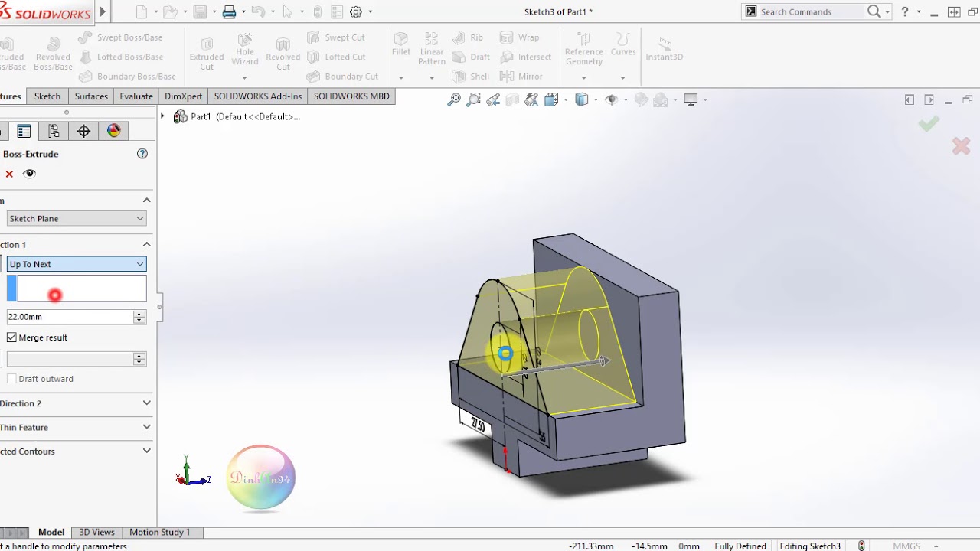Open the Fillet dropdown arrow
Screen dimensions: 980x551
[x=401, y=78]
